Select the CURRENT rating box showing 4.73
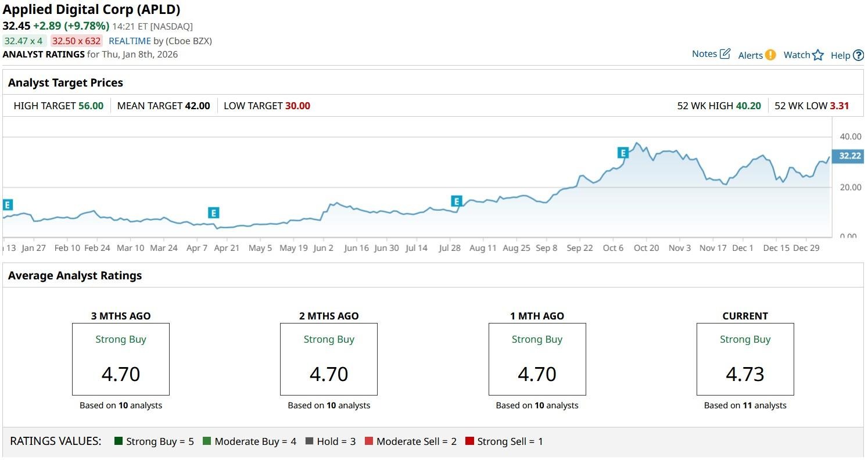The height and width of the screenshot is (460, 868). (745, 360)
